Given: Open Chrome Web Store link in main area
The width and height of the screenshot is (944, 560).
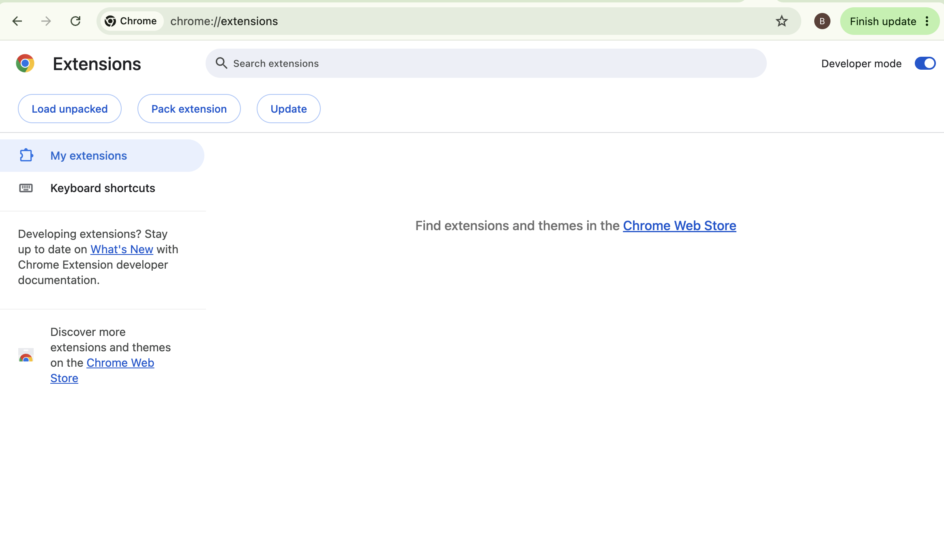Looking at the screenshot, I should coord(680,226).
